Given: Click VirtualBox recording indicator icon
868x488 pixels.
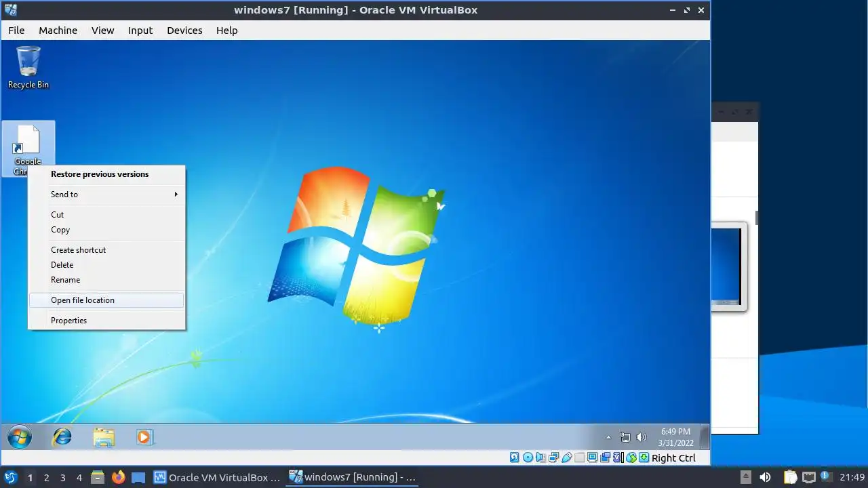Looking at the screenshot, I should coord(605,457).
